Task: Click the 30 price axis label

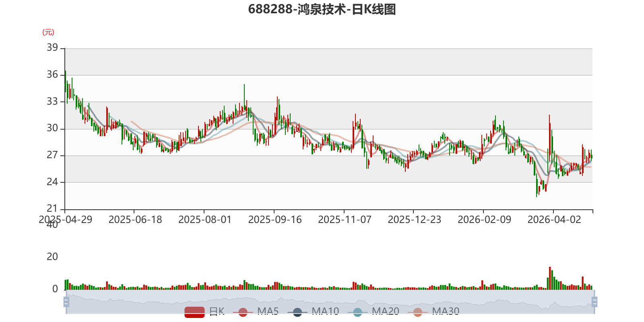Action: point(52,128)
